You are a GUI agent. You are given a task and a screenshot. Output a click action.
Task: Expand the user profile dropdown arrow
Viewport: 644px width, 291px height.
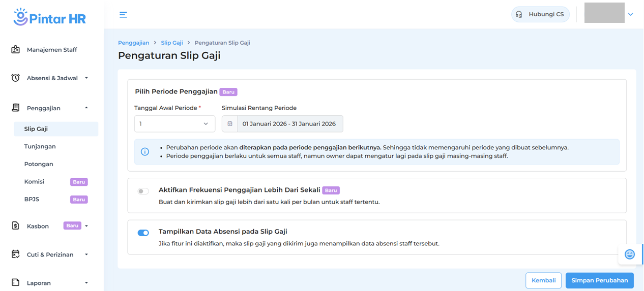[x=631, y=15]
